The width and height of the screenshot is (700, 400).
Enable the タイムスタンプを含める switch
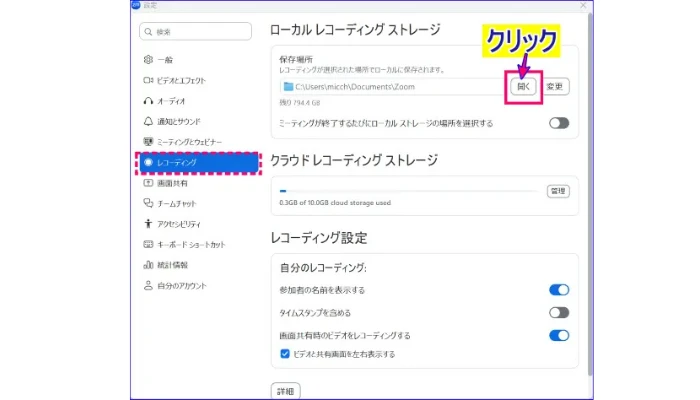point(559,312)
